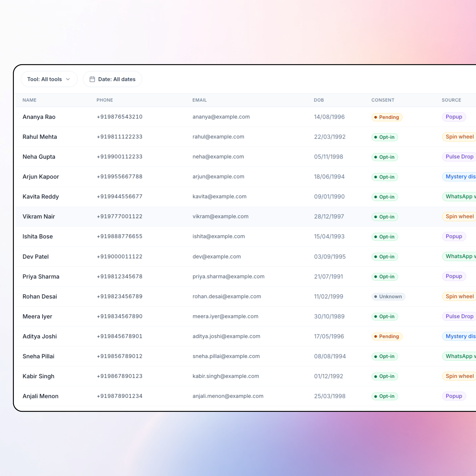Click the PHONE column header

click(105, 100)
